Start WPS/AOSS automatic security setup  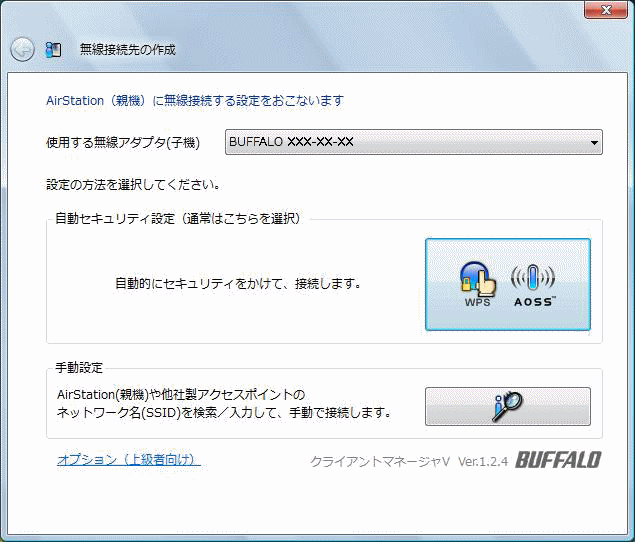[508, 284]
